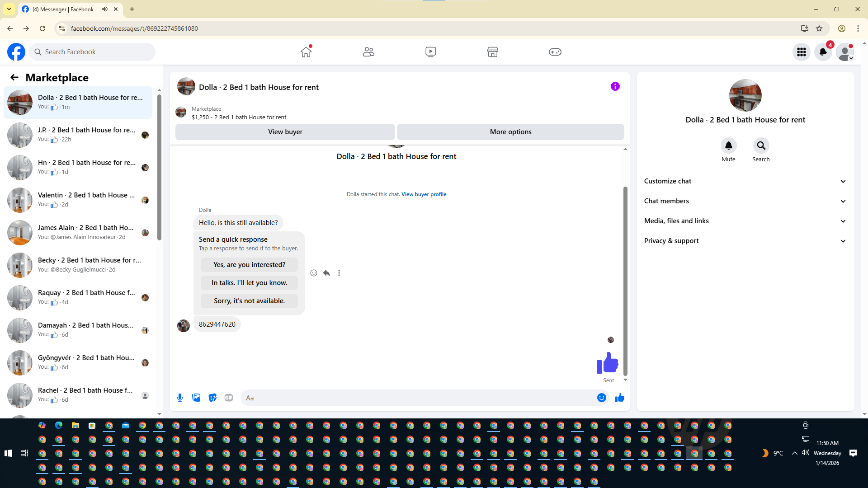Mute this conversation with bell icon

[x=728, y=145]
